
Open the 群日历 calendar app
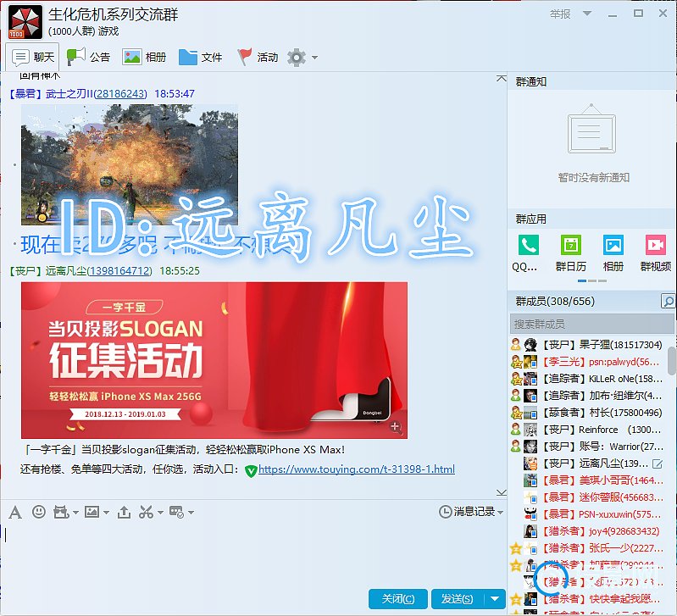click(x=571, y=245)
